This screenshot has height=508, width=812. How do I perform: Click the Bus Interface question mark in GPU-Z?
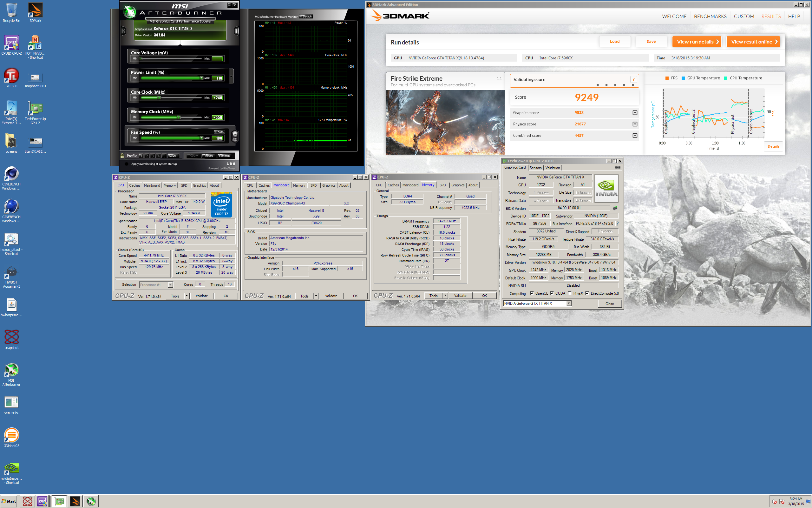coord(617,224)
